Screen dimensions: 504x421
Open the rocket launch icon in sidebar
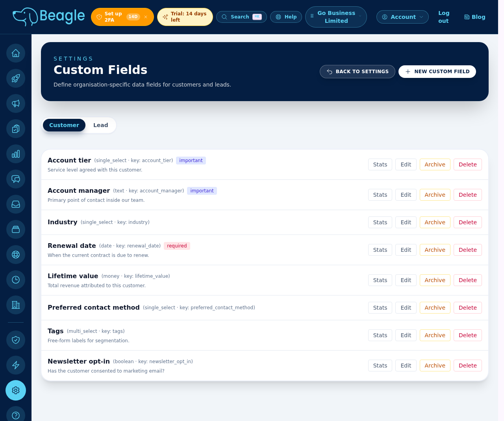pyautogui.click(x=16, y=78)
